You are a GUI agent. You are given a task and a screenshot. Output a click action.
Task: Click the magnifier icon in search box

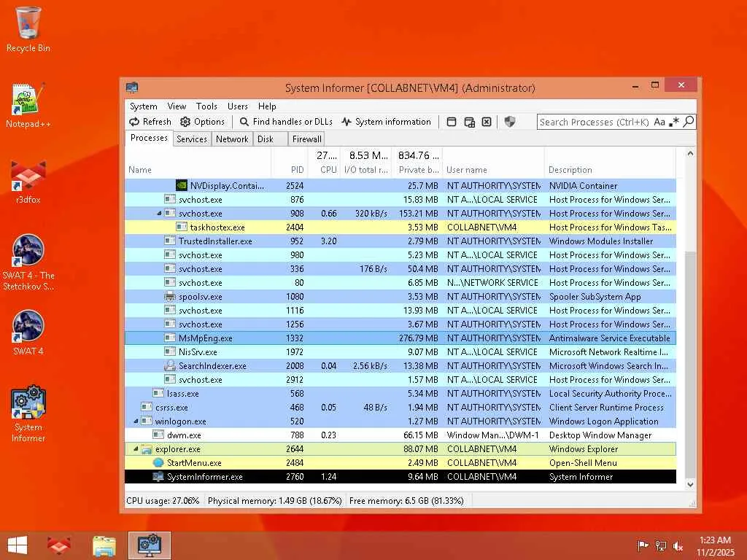(x=689, y=122)
